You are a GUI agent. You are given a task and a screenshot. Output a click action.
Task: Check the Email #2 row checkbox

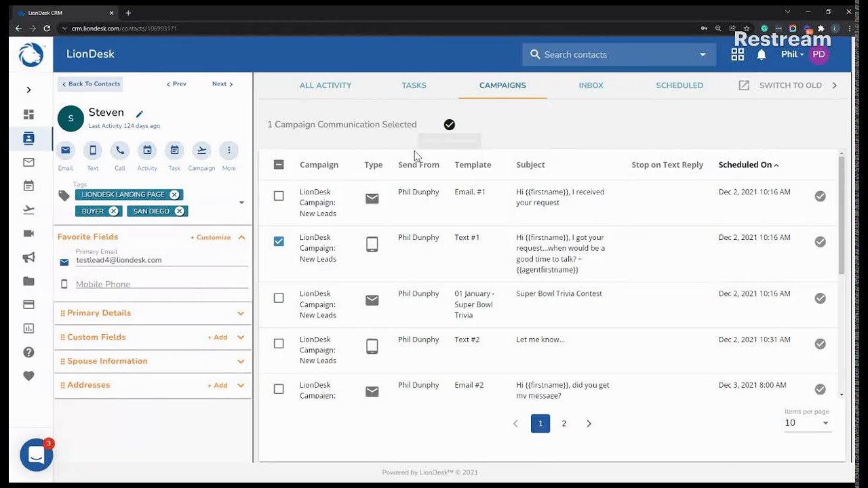click(x=279, y=389)
